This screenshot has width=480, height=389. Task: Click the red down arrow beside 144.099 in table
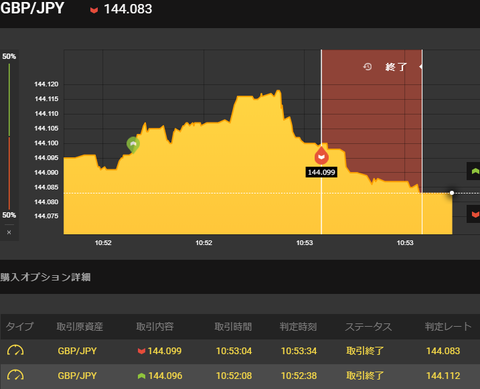tap(141, 351)
